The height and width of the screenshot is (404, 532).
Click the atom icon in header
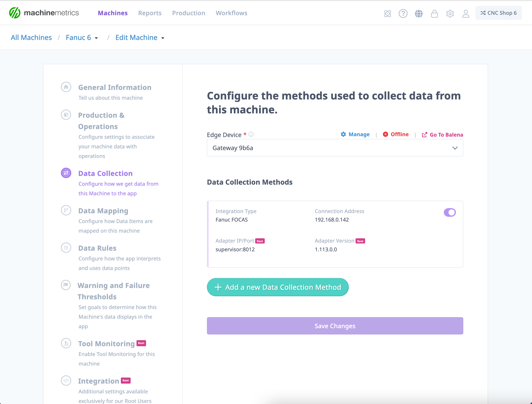click(x=387, y=13)
